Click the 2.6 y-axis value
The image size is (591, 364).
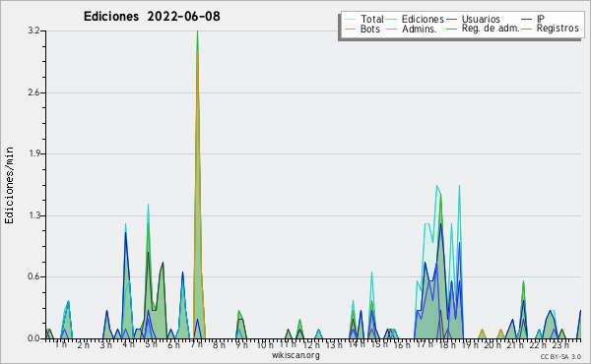(33, 92)
